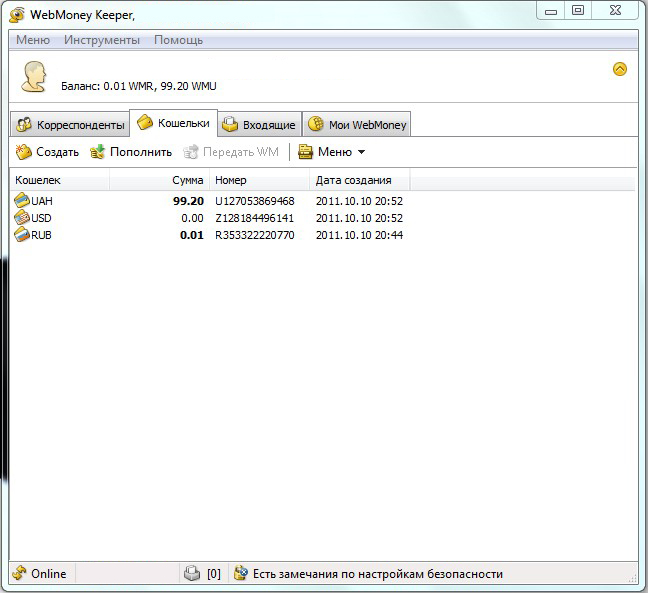Select the UAH wallet row label
The image size is (648, 593).
coord(42,201)
